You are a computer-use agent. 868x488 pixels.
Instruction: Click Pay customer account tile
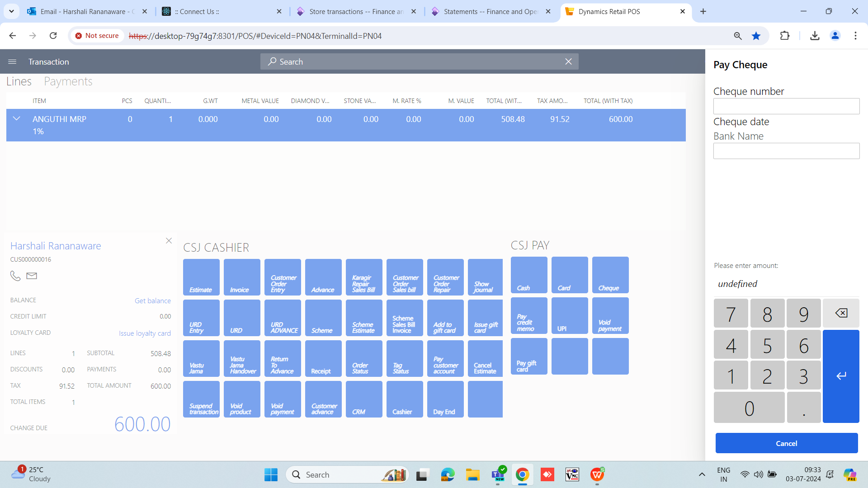(x=445, y=358)
